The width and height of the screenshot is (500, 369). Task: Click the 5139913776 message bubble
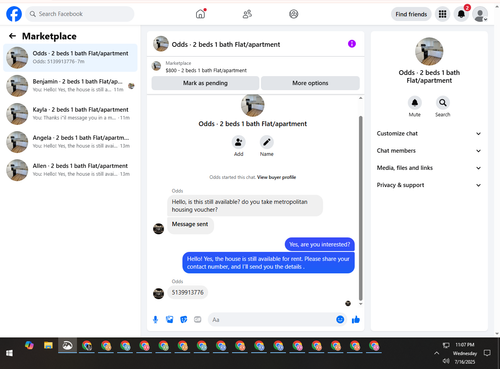click(x=188, y=292)
